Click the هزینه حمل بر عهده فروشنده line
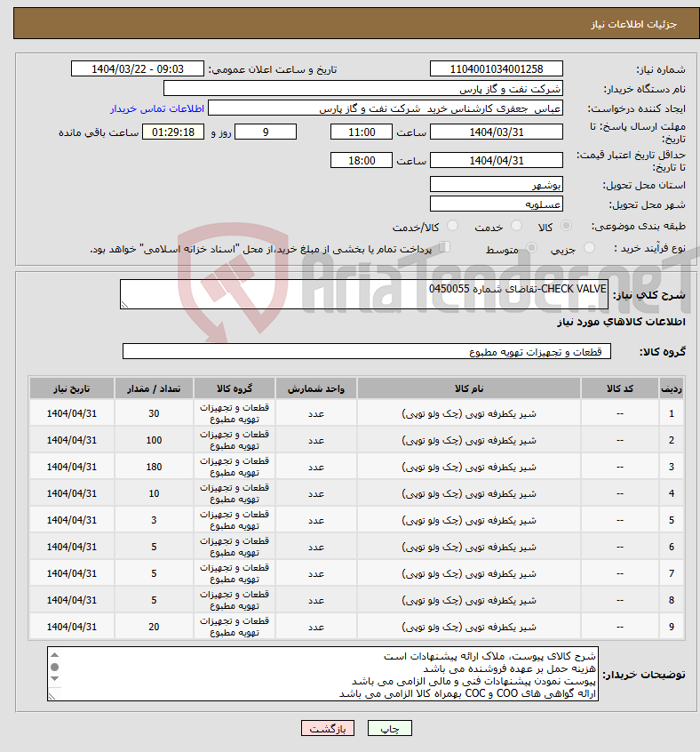Image resolution: width=700 pixels, height=752 pixels. pyautogui.click(x=509, y=668)
